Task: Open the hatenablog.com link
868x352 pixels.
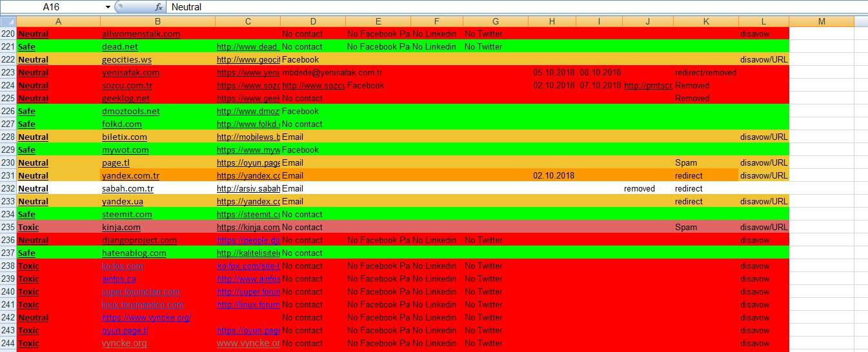Action: point(134,253)
